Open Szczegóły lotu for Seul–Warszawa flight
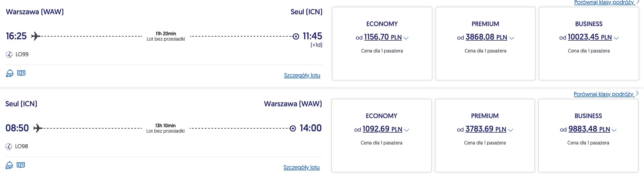The width and height of the screenshot is (644, 177). [302, 167]
